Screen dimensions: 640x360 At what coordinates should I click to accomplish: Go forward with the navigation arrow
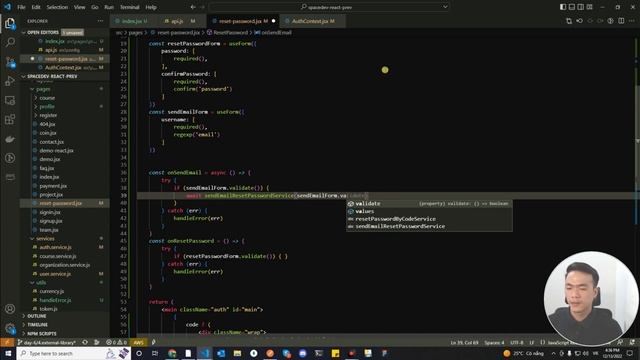pyautogui.click(x=202, y=7)
